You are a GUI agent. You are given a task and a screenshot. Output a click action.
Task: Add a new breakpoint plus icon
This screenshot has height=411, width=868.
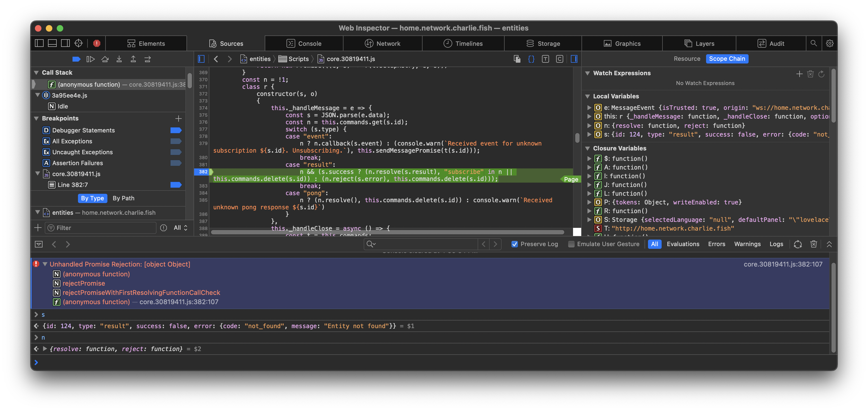pos(178,118)
